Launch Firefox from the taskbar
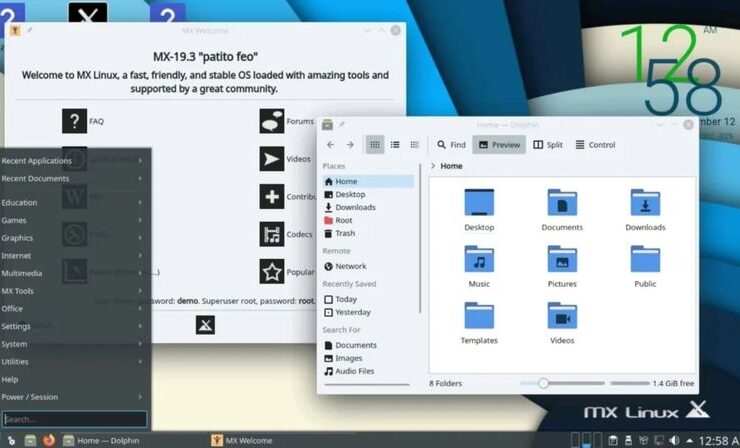This screenshot has width=740, height=448. [49, 440]
